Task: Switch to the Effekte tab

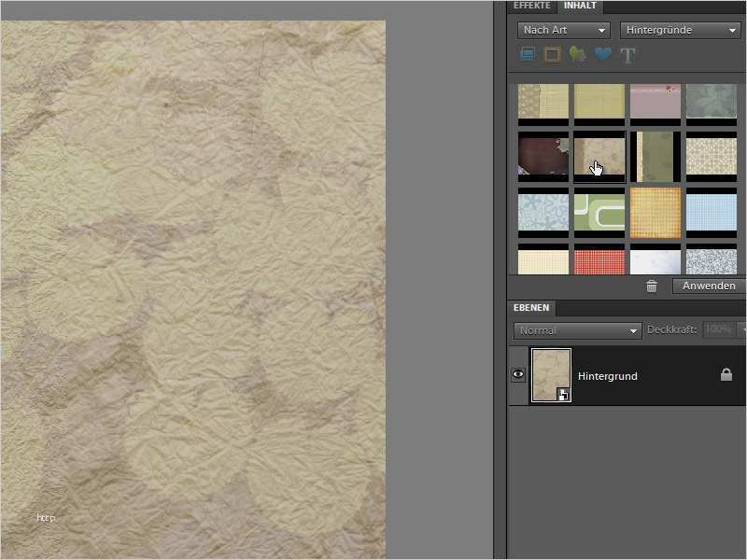Action: [x=532, y=6]
